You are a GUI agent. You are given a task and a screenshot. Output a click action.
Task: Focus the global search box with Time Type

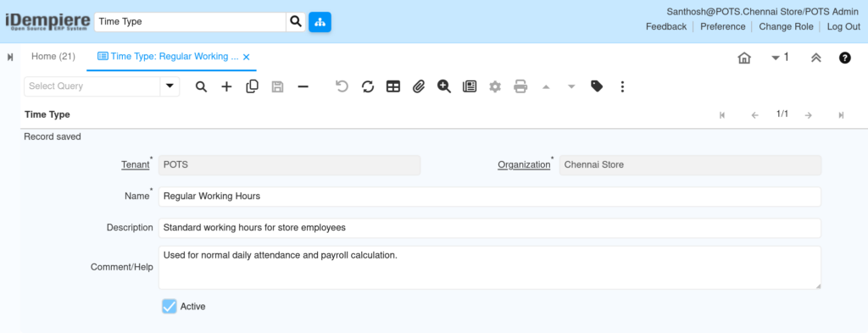click(190, 22)
